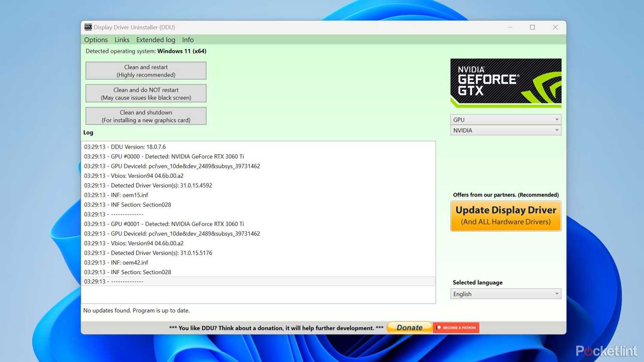The width and height of the screenshot is (644, 362).
Task: Open the Links menu
Action: click(x=122, y=39)
